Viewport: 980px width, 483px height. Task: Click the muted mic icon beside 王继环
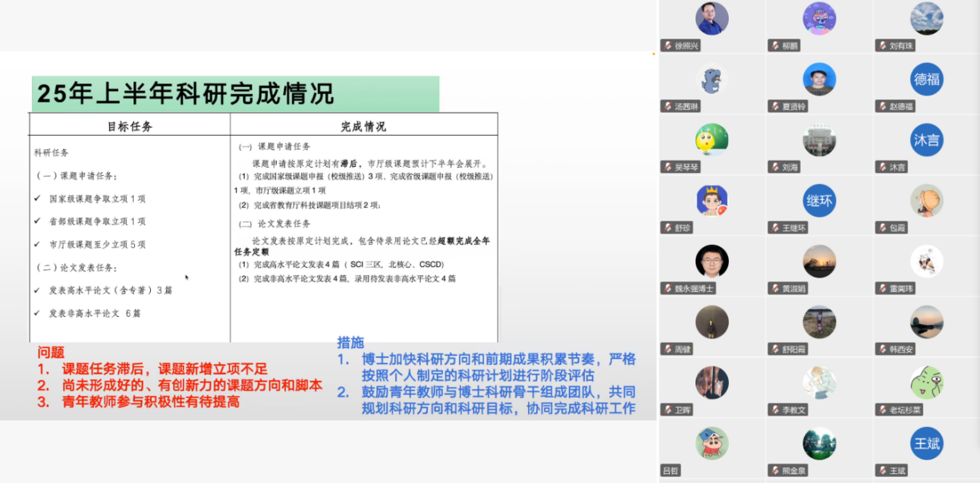click(774, 227)
